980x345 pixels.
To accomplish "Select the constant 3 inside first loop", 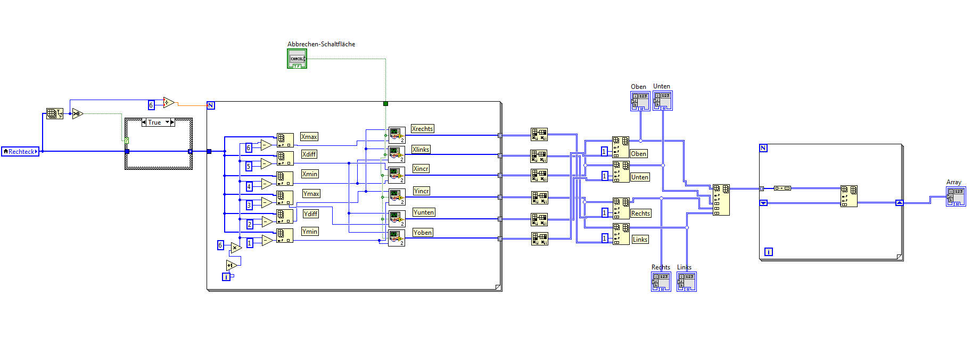I will pos(249,205).
